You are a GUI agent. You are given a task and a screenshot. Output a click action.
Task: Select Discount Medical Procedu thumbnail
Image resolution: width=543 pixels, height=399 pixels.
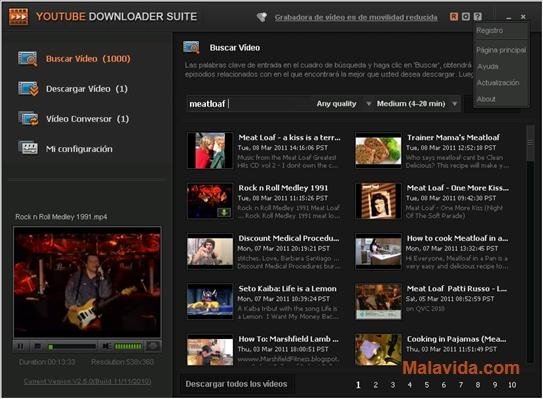click(x=210, y=251)
